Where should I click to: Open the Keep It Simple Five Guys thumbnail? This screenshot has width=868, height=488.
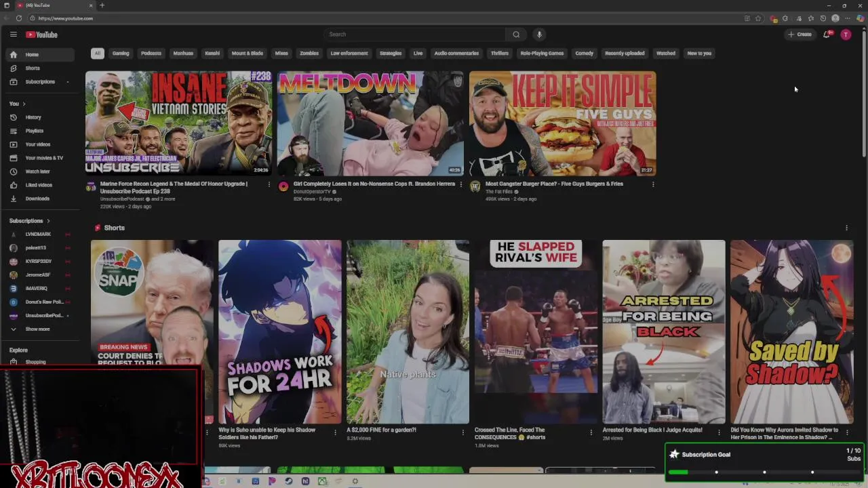(562, 123)
